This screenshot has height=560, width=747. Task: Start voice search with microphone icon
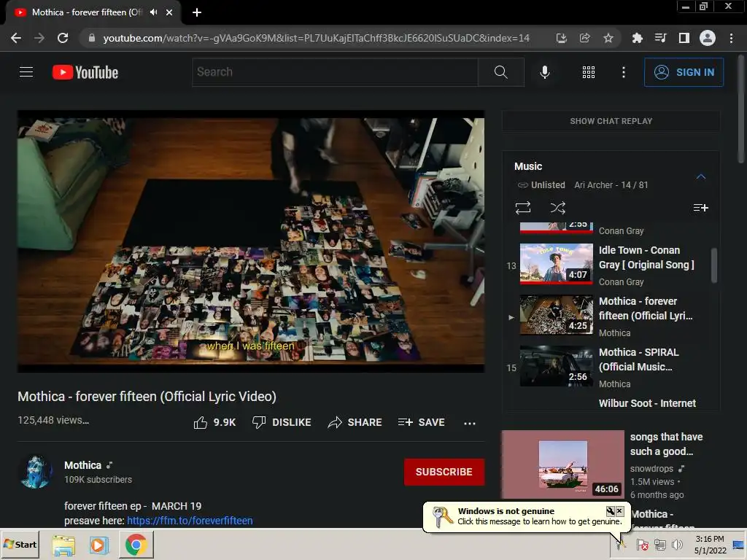click(x=544, y=72)
